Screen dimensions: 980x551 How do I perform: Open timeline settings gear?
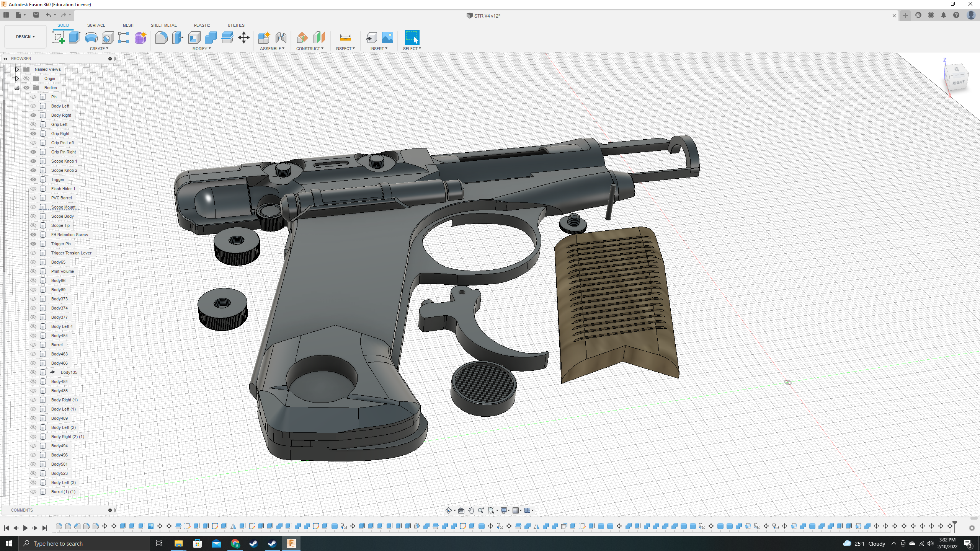click(972, 528)
